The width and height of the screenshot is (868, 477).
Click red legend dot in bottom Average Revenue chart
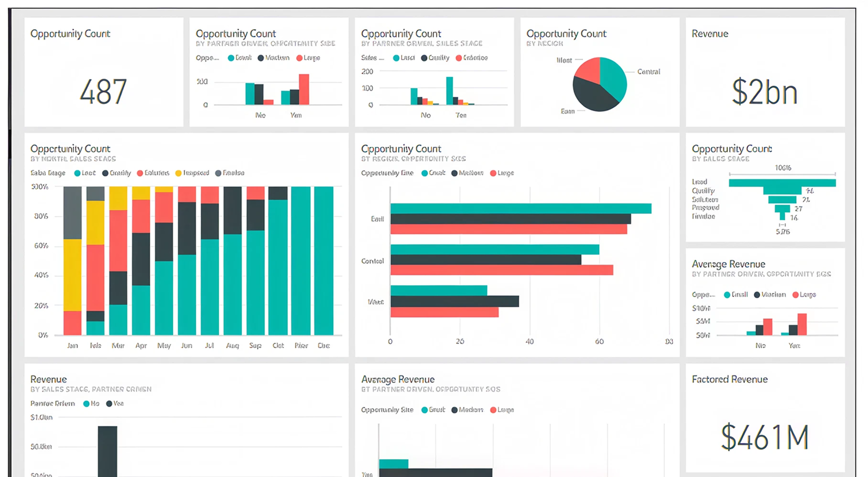[493, 410]
